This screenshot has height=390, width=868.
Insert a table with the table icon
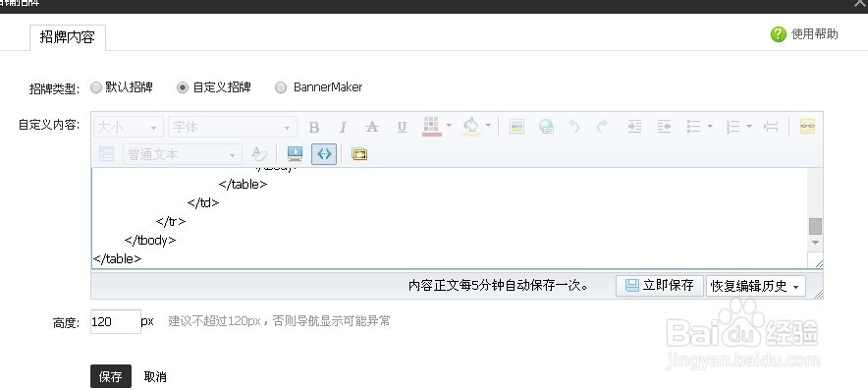pos(106,154)
